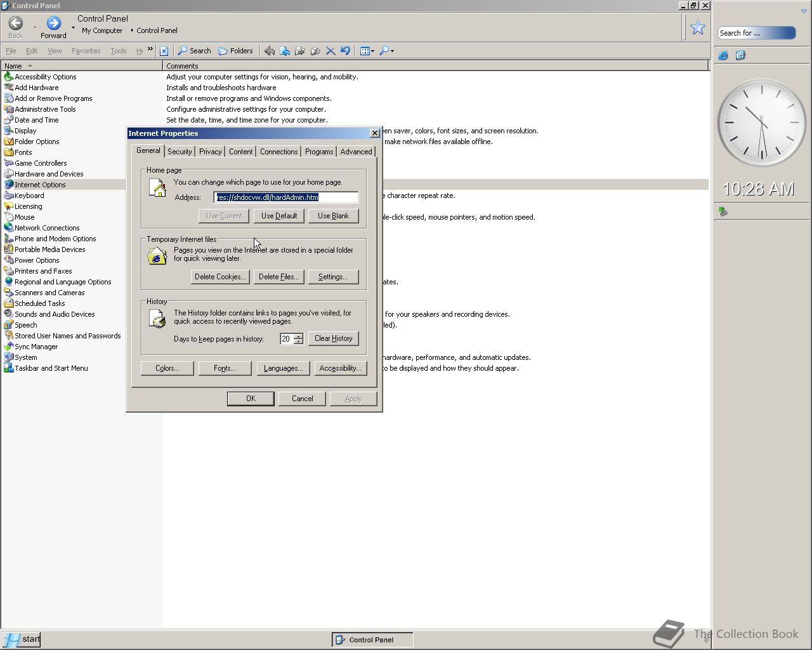Click the Date and Time icon
Screen dimensions: 812x650
(9, 120)
